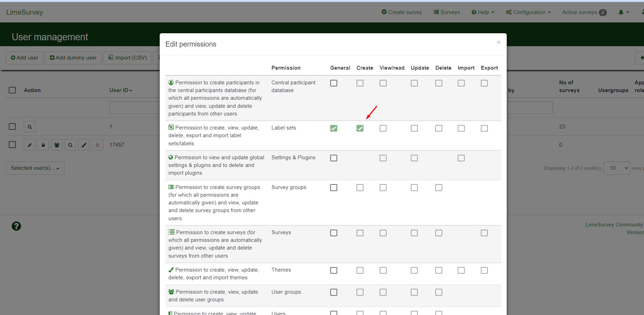Expand the Configuration menu

coord(528,12)
